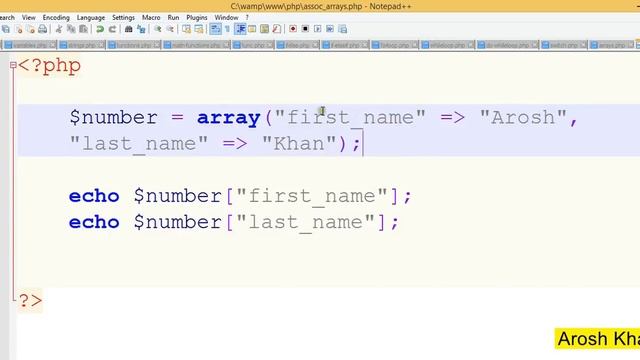Open the Encoding menu

click(56, 18)
